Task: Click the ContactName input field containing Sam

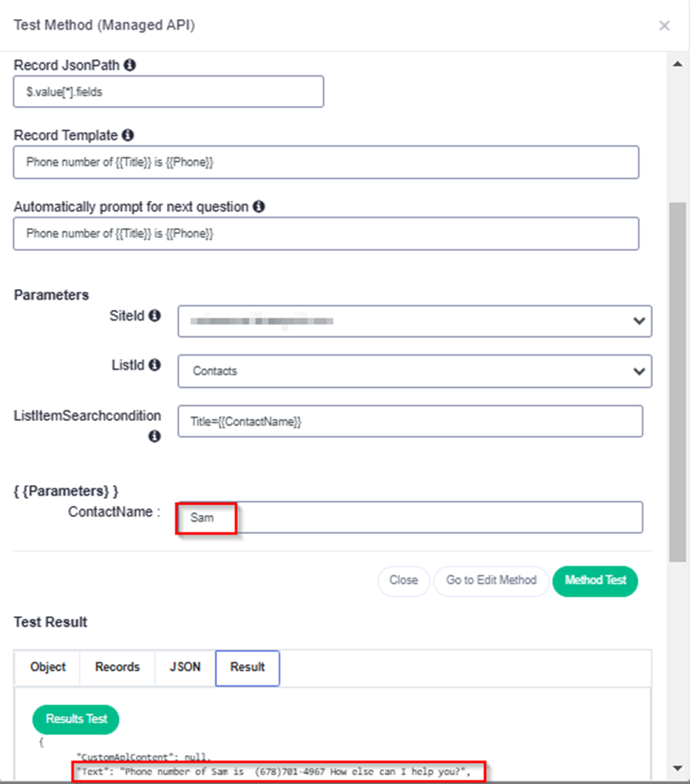Action: tap(410, 517)
